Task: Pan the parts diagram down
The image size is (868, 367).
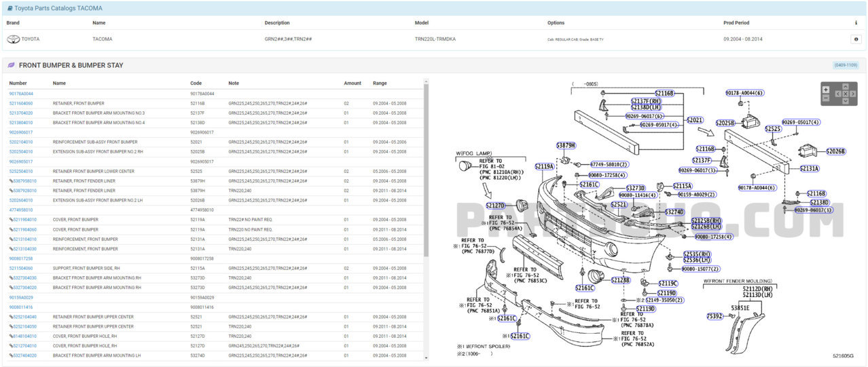Action: coord(846,101)
